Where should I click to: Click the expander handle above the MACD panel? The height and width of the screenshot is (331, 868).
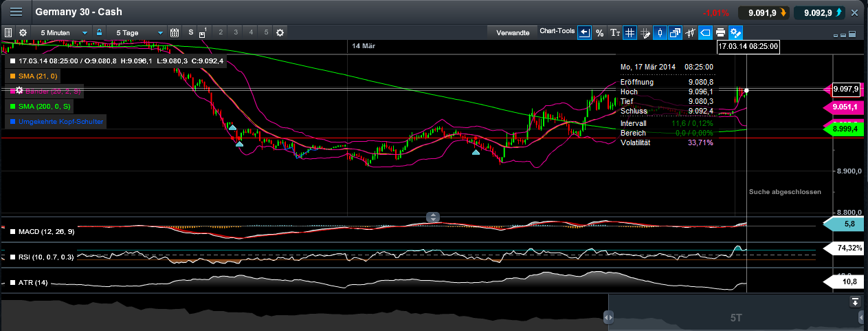(x=433, y=217)
